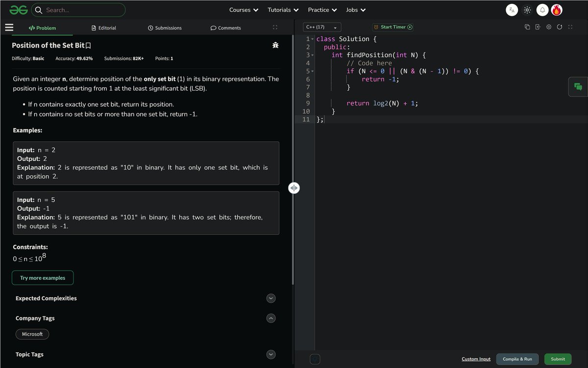Expand the Expected Complexities section
The width and height of the screenshot is (588, 368).
pos(271,298)
